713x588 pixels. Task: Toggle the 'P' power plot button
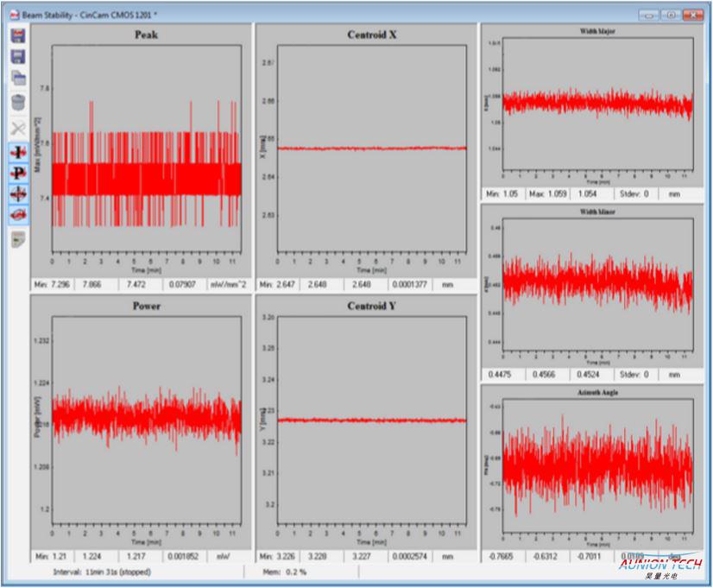18,173
